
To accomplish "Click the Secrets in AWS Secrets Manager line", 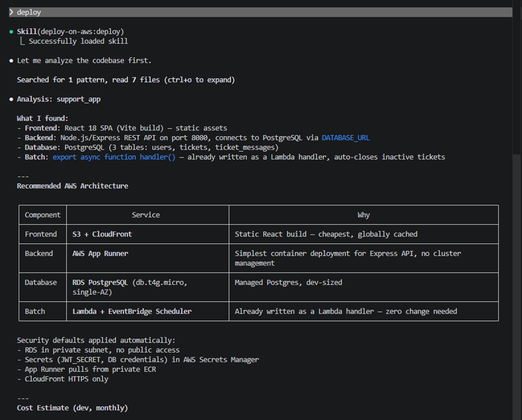I will pyautogui.click(x=138, y=360).
